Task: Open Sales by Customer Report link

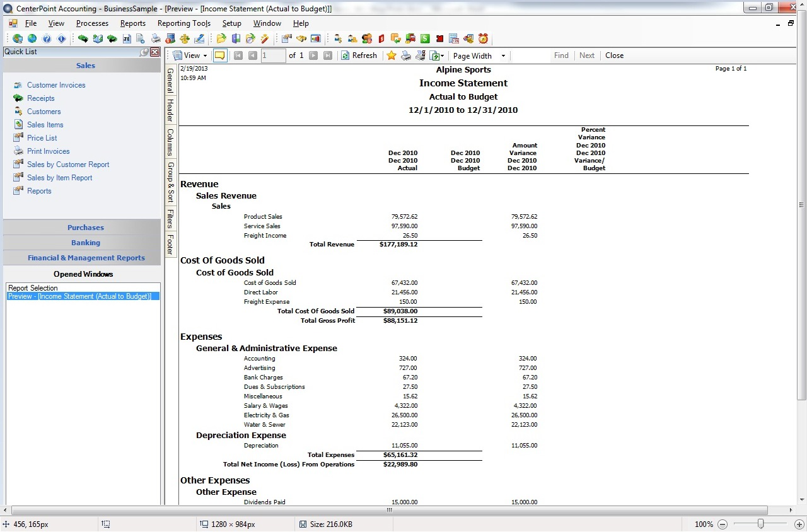Action: [68, 165]
